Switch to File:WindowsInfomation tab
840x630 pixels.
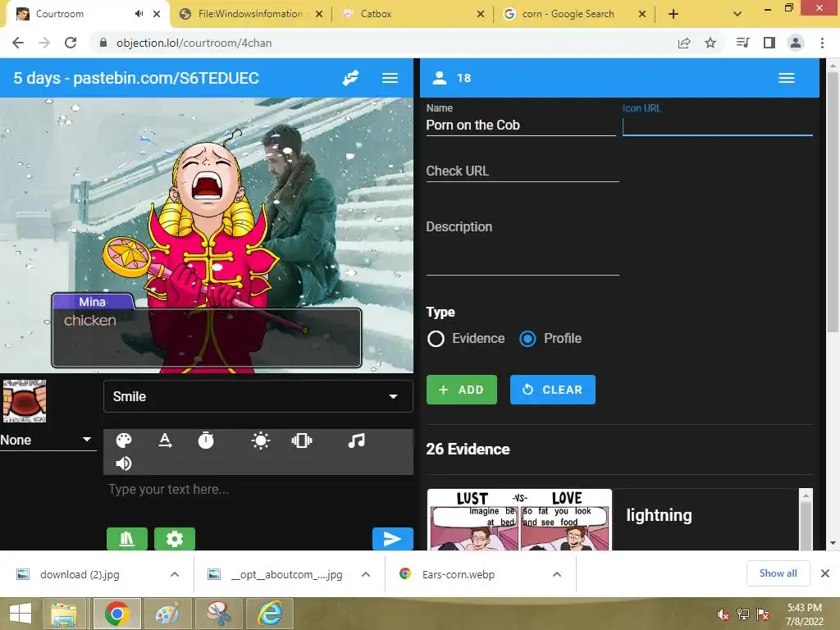pos(250,14)
